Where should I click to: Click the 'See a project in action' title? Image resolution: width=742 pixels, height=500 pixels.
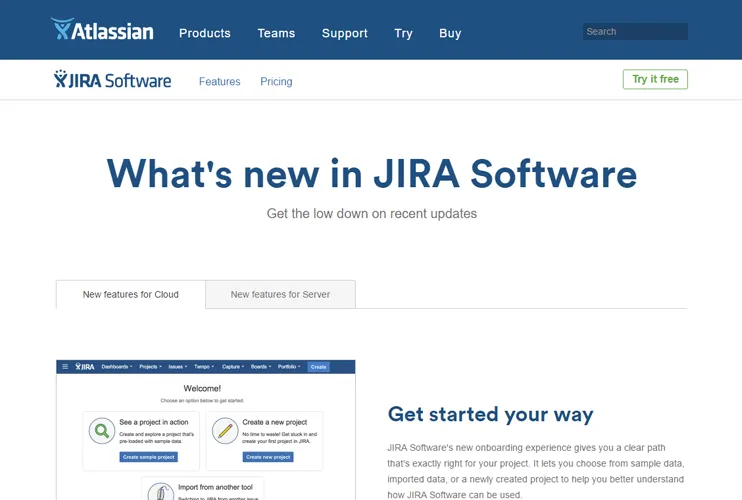(154, 422)
